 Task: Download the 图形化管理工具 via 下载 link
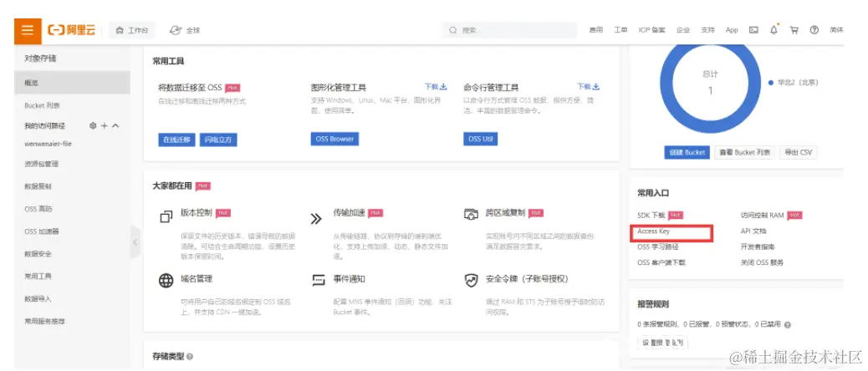coord(436,87)
